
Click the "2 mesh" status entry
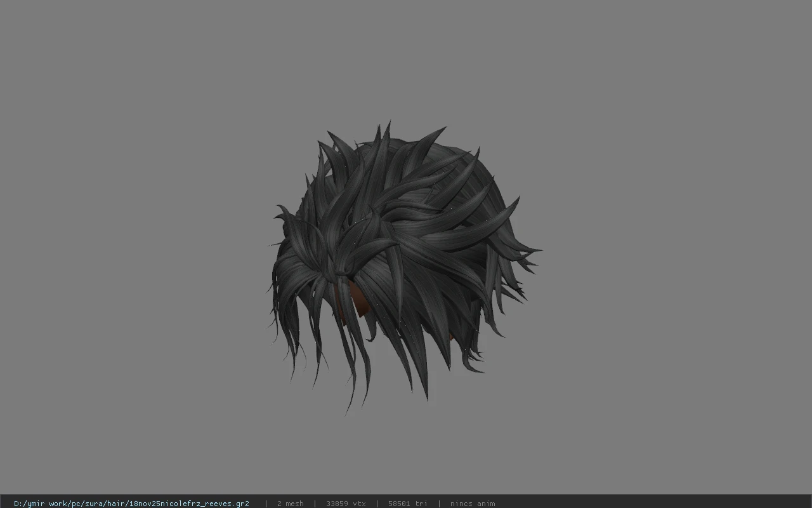pos(290,504)
